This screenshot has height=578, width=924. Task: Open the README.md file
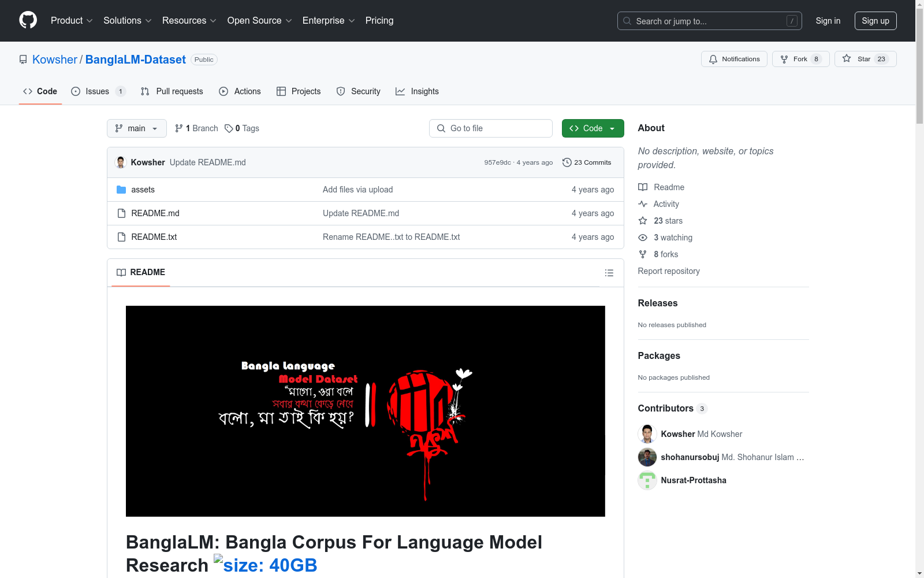pyautogui.click(x=155, y=213)
